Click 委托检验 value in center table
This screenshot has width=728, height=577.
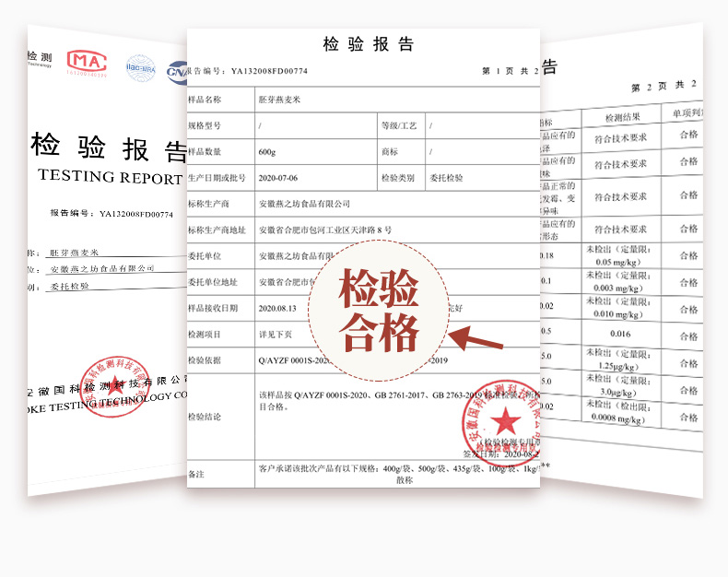446,178
